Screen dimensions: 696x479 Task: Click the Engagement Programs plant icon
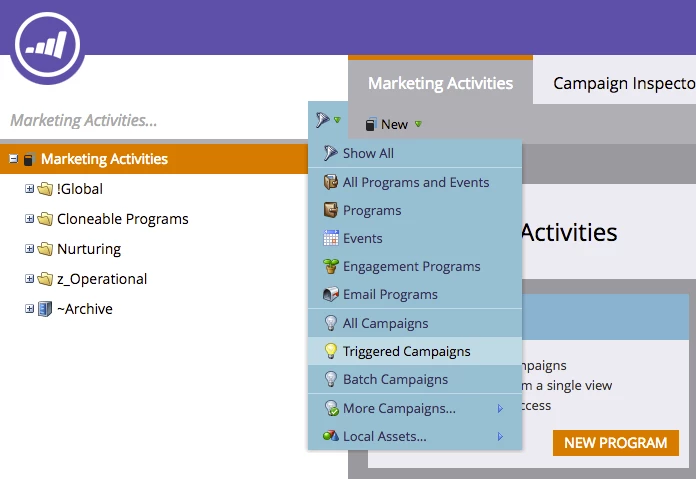(331, 266)
